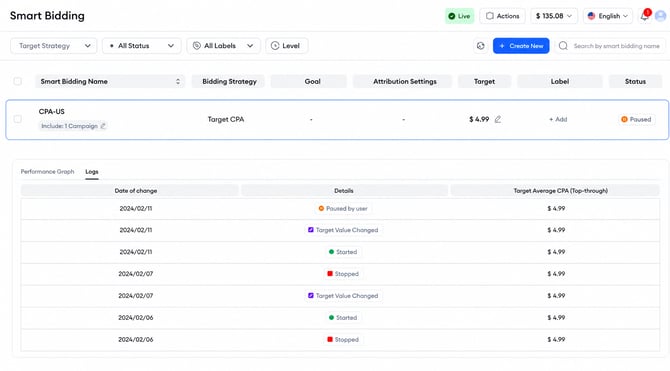Click the Target Value Changed entry dated 2024/02/07

[x=343, y=296]
